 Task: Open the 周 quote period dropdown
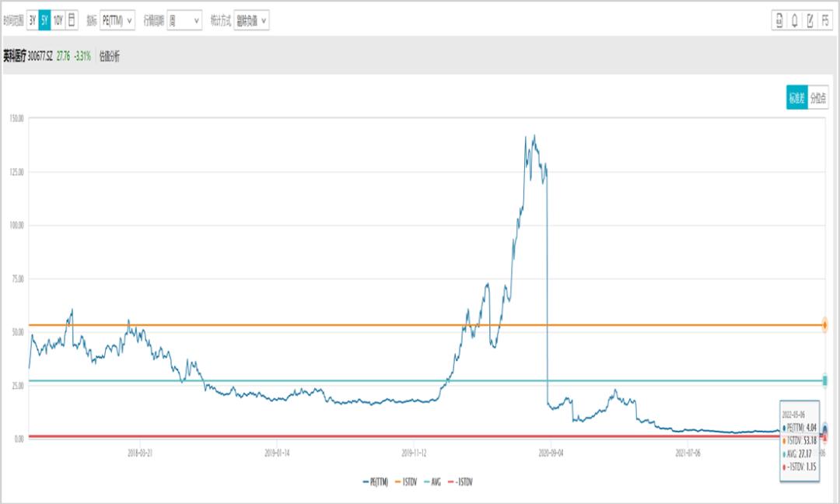(184, 20)
